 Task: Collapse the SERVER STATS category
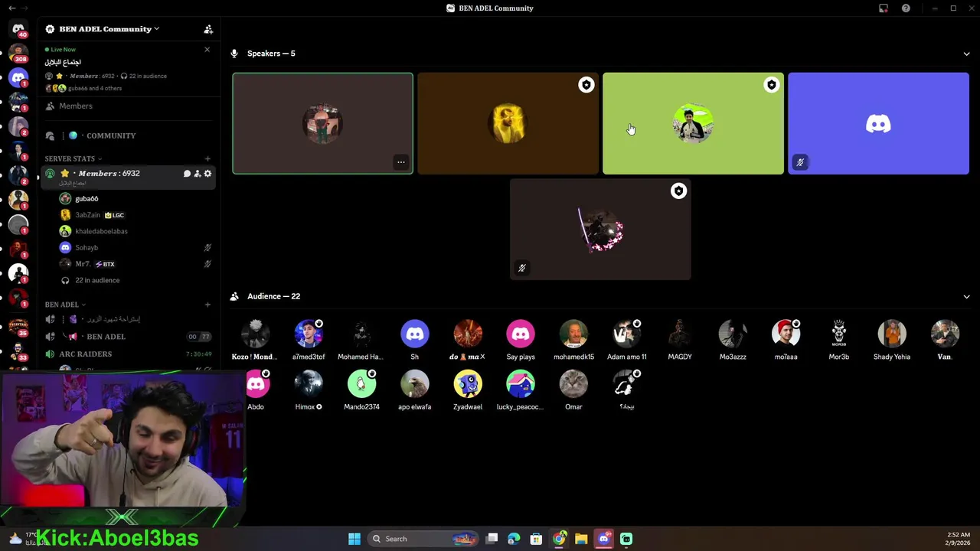click(x=73, y=159)
